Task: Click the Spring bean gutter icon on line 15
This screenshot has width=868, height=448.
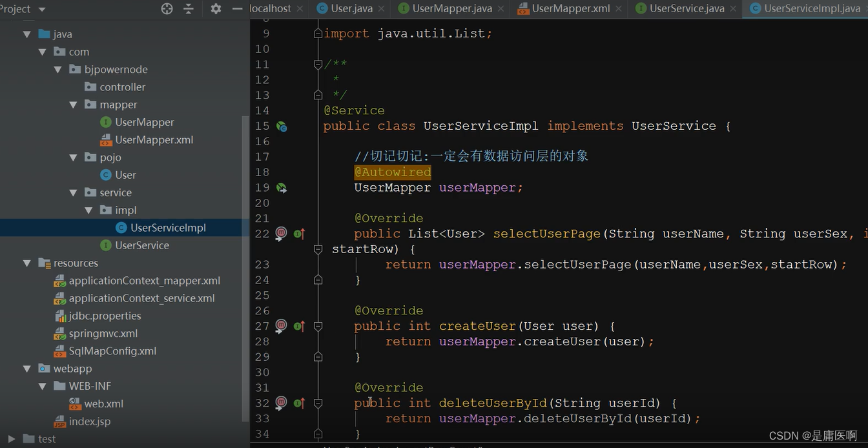Action: 282,127
